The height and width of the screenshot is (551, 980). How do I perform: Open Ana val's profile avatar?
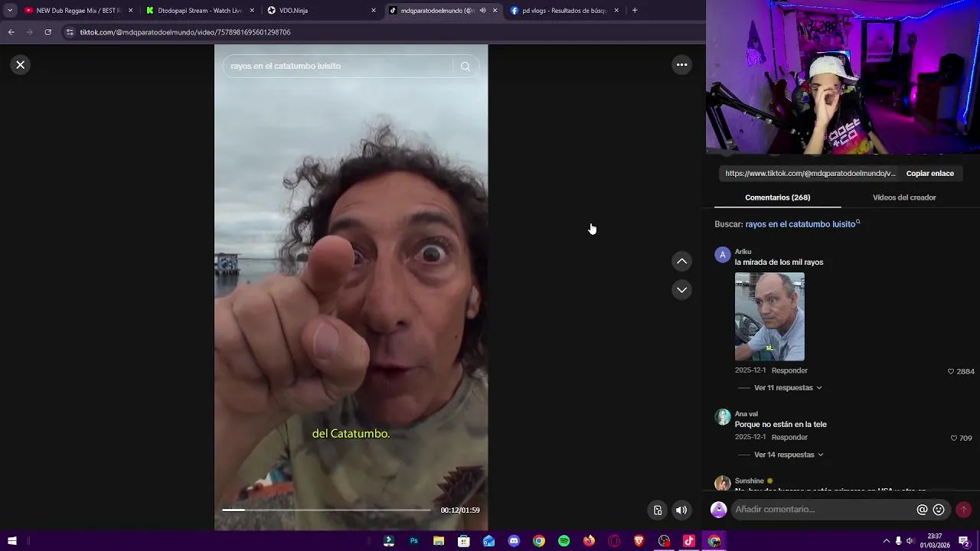722,417
